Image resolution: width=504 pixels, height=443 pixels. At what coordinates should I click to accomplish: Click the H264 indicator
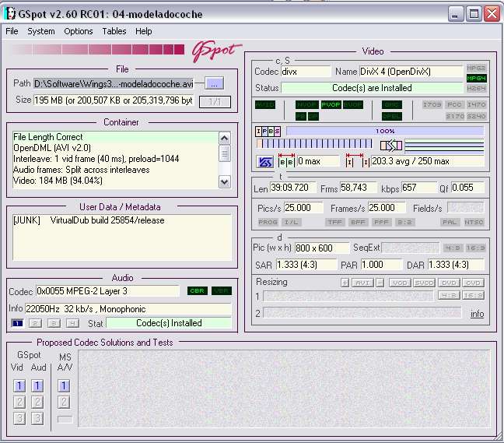(476, 88)
